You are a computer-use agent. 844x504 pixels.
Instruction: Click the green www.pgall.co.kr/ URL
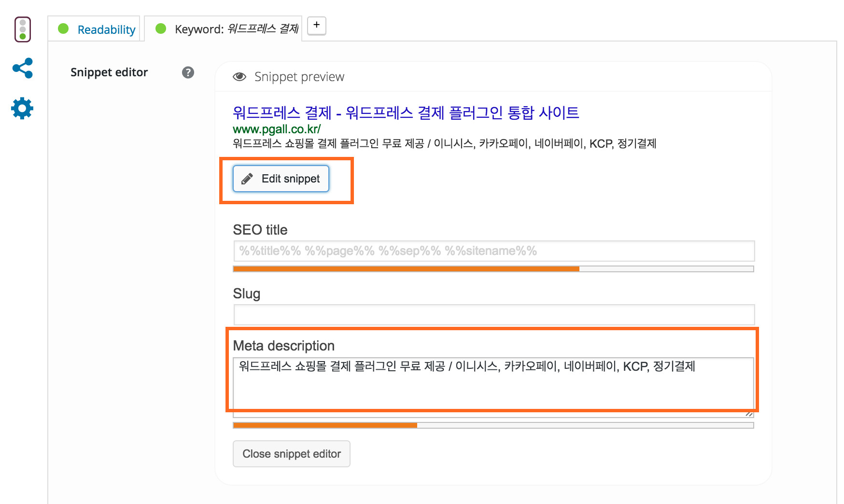[277, 129]
